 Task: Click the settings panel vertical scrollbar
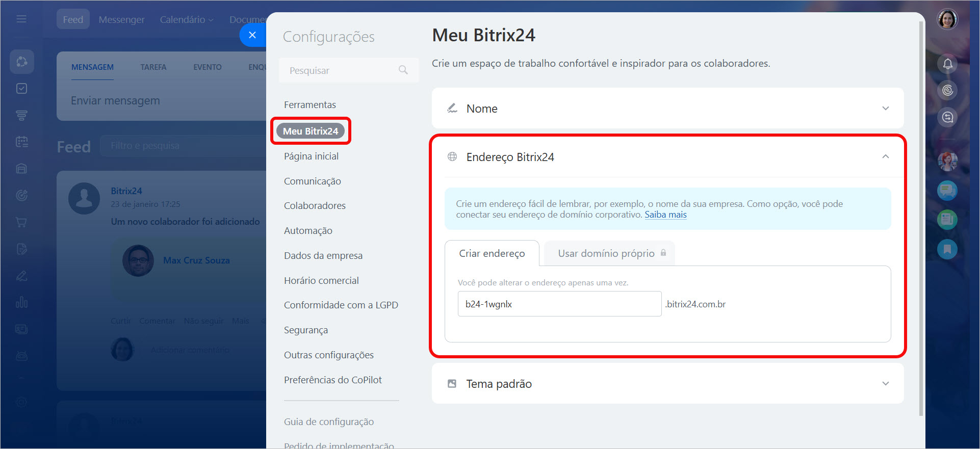[921, 219]
